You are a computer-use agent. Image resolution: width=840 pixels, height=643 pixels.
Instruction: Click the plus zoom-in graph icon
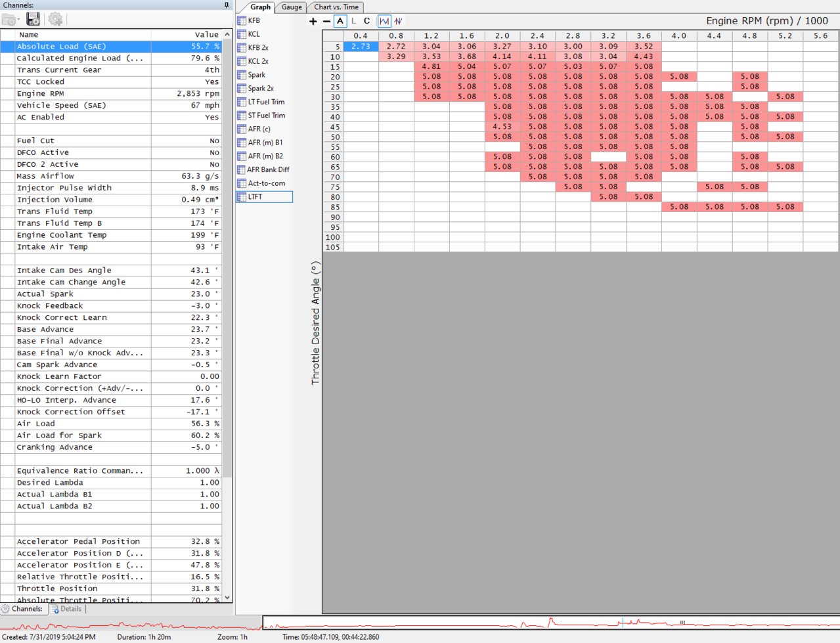coord(313,21)
